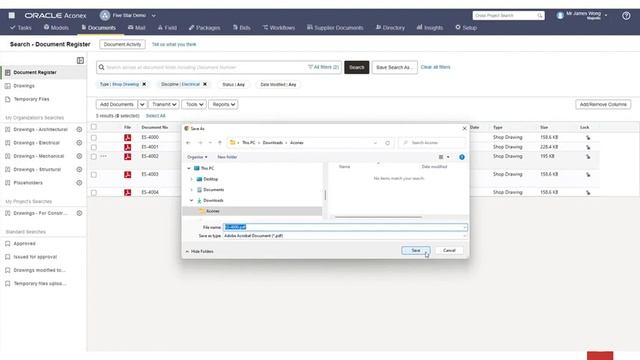
Task: Open the help question mark icon
Action: pyautogui.click(x=626, y=16)
